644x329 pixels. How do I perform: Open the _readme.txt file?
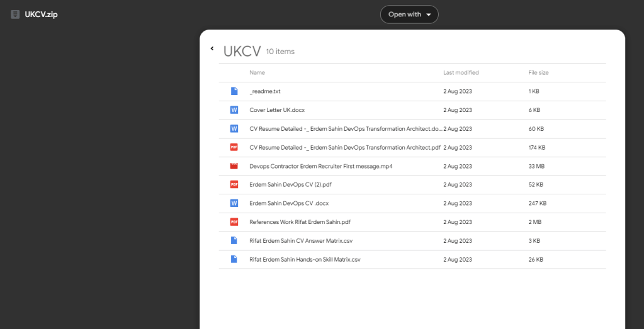click(x=265, y=91)
